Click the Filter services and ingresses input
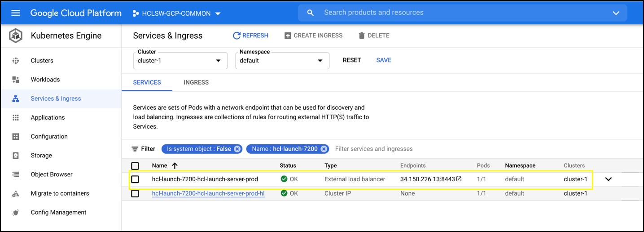644x232 pixels. [x=374, y=149]
